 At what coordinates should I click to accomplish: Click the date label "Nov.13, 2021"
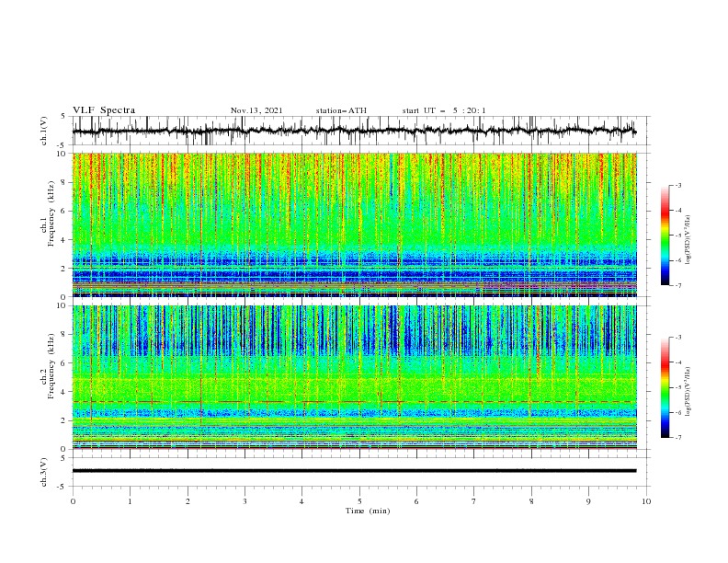click(x=256, y=110)
